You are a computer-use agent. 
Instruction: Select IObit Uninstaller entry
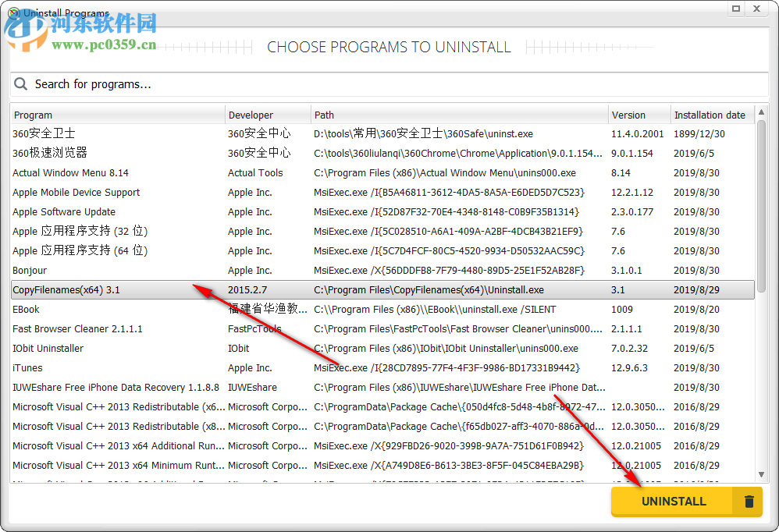point(382,349)
